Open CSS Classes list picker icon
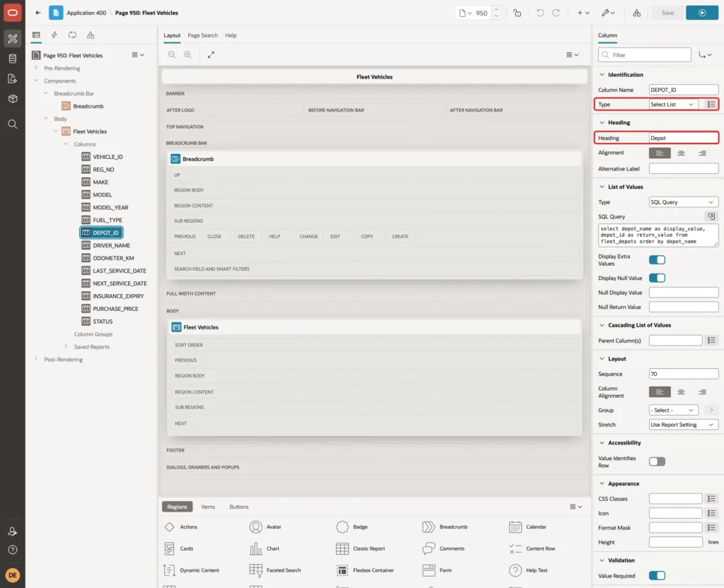This screenshot has width=724, height=588. tap(711, 499)
